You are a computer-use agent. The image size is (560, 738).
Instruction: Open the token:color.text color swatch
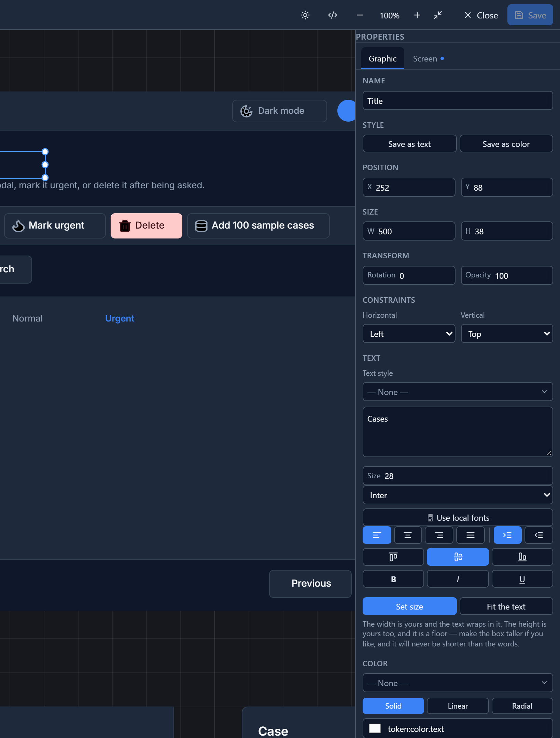pos(375,728)
